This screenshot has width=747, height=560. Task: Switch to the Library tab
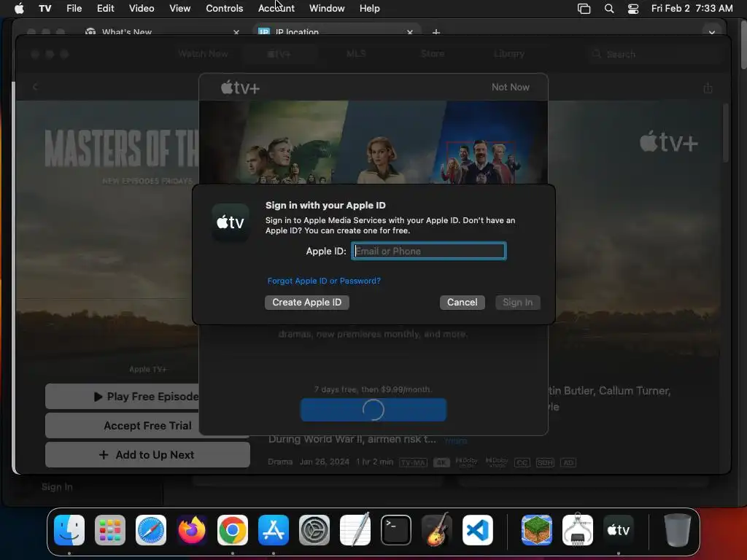pyautogui.click(x=508, y=54)
